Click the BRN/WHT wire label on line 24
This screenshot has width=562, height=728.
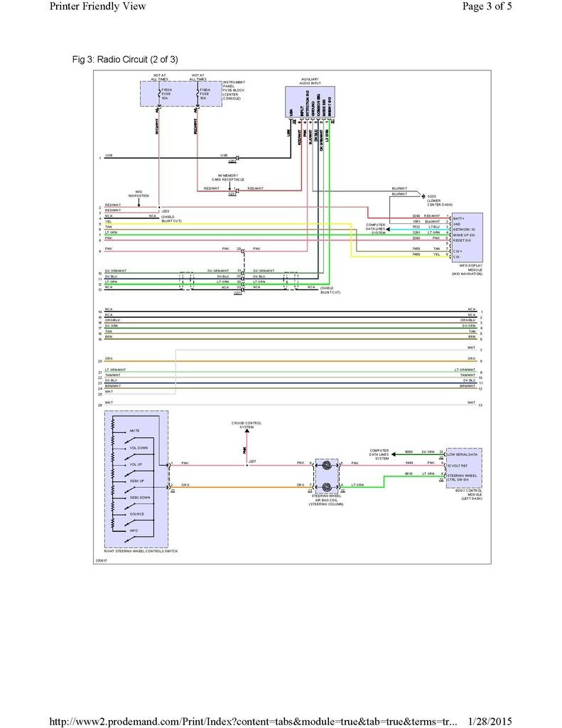pos(113,386)
